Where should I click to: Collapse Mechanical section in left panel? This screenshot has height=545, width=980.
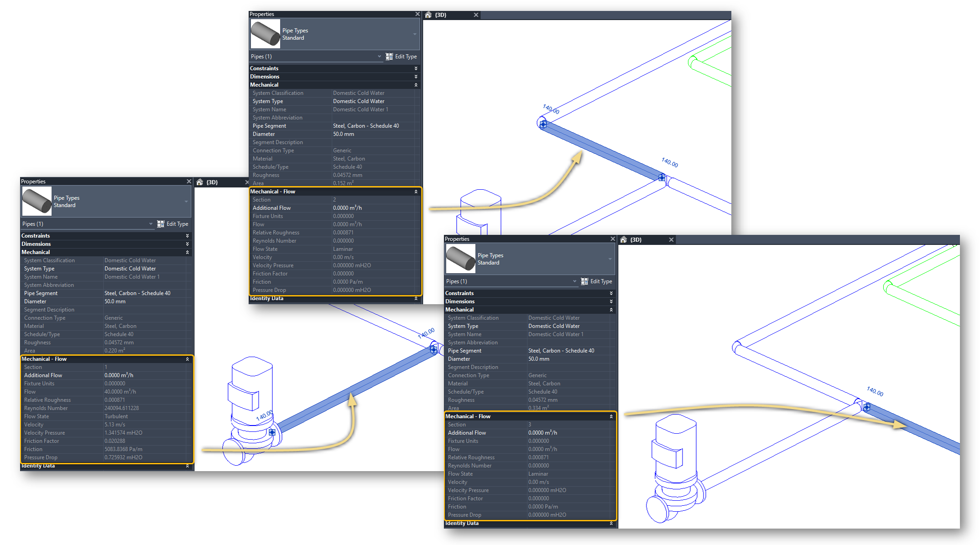tap(187, 252)
